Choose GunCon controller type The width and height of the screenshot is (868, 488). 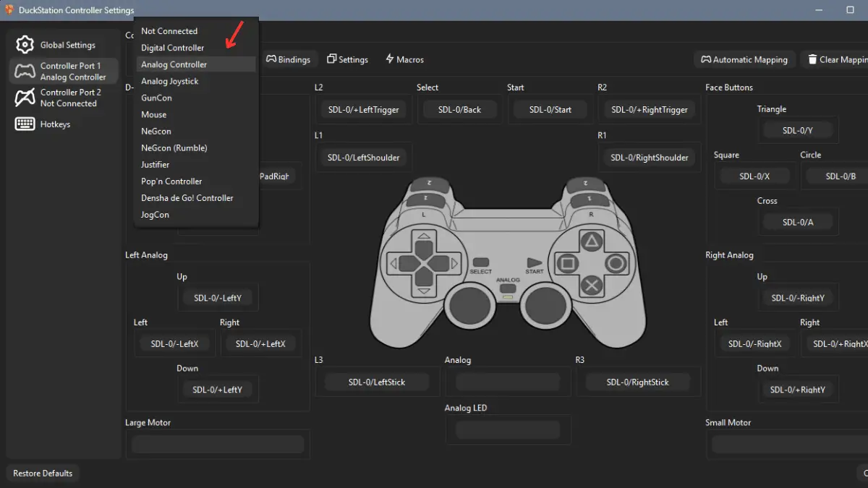pyautogui.click(x=196, y=98)
